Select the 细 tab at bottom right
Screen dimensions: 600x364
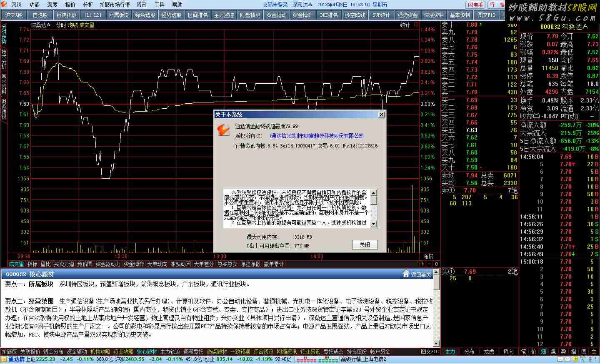coord(543,352)
